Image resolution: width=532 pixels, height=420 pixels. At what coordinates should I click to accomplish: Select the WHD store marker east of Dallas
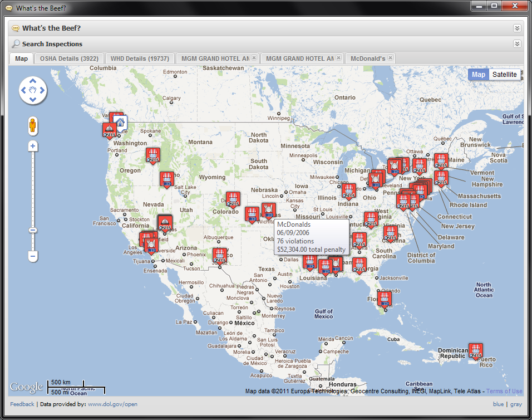point(310,263)
